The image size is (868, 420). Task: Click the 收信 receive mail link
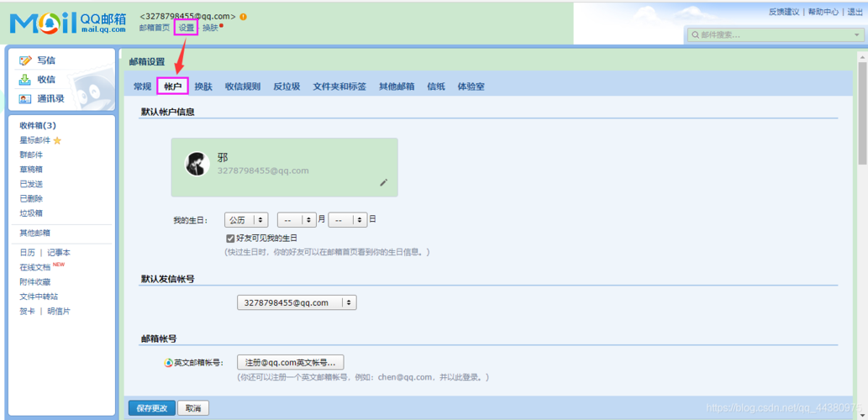tap(46, 80)
